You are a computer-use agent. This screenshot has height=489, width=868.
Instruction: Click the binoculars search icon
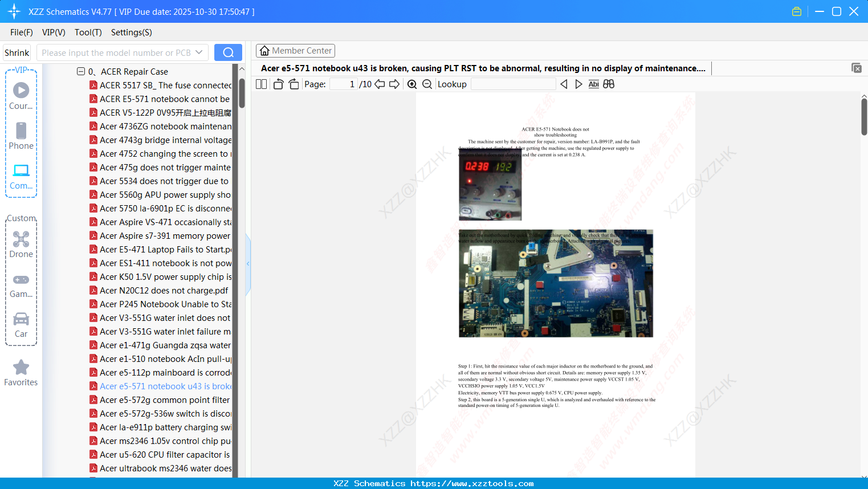pyautogui.click(x=609, y=84)
